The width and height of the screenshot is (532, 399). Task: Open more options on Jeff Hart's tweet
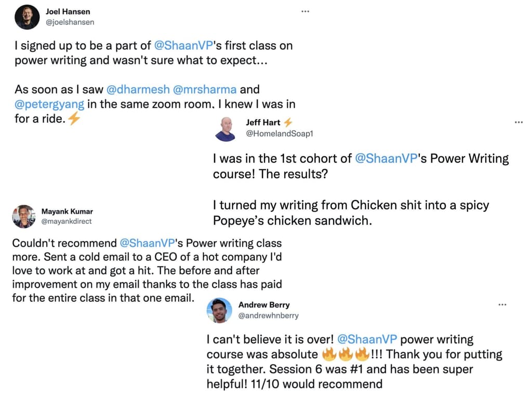coord(518,122)
